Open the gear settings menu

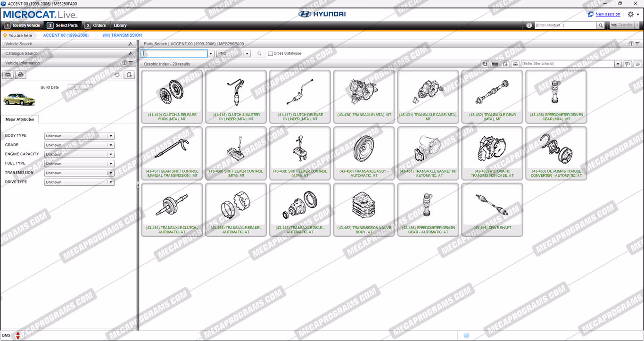[x=633, y=15]
